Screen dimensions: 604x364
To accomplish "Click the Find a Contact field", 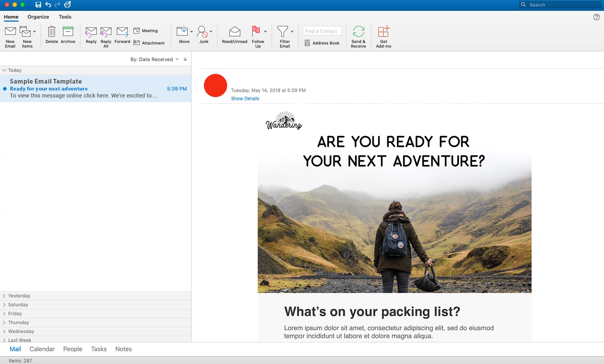I will (322, 31).
